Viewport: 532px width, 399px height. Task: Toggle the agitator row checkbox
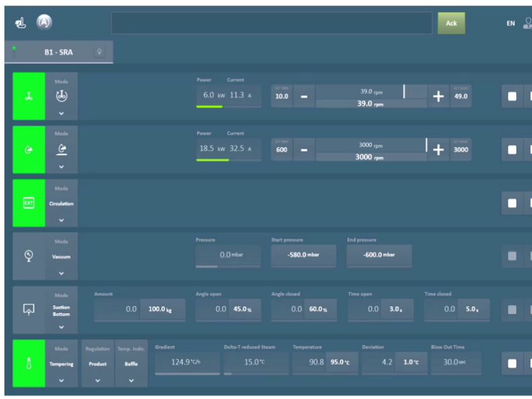point(512,96)
